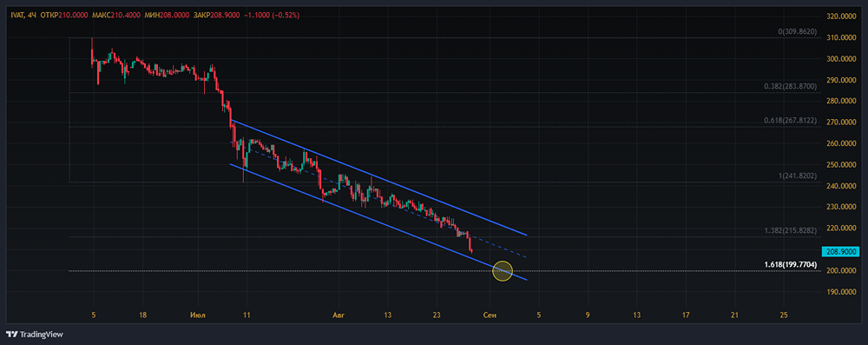
Task: Click the yellow circle target marker
Action: (502, 271)
